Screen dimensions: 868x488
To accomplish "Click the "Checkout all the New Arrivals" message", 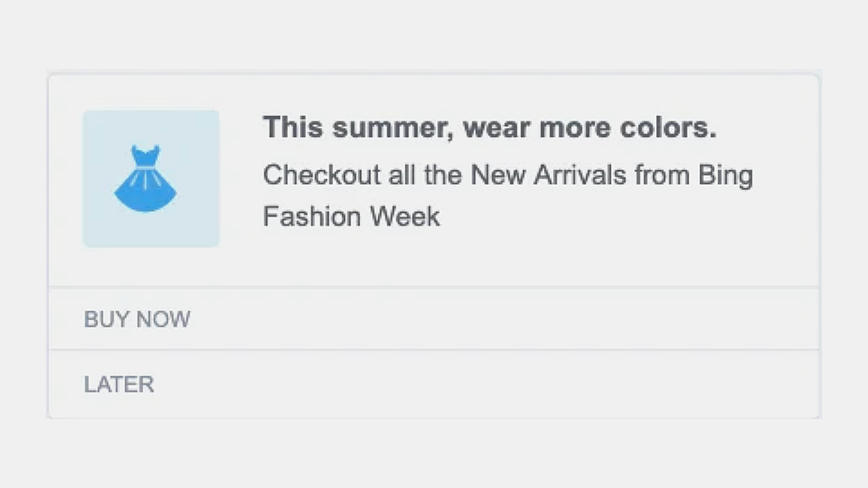I will (507, 175).
